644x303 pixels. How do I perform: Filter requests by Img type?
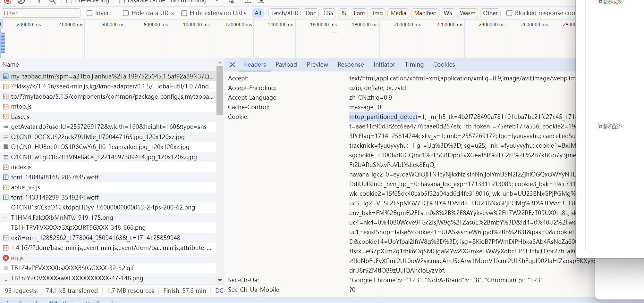[x=377, y=13]
